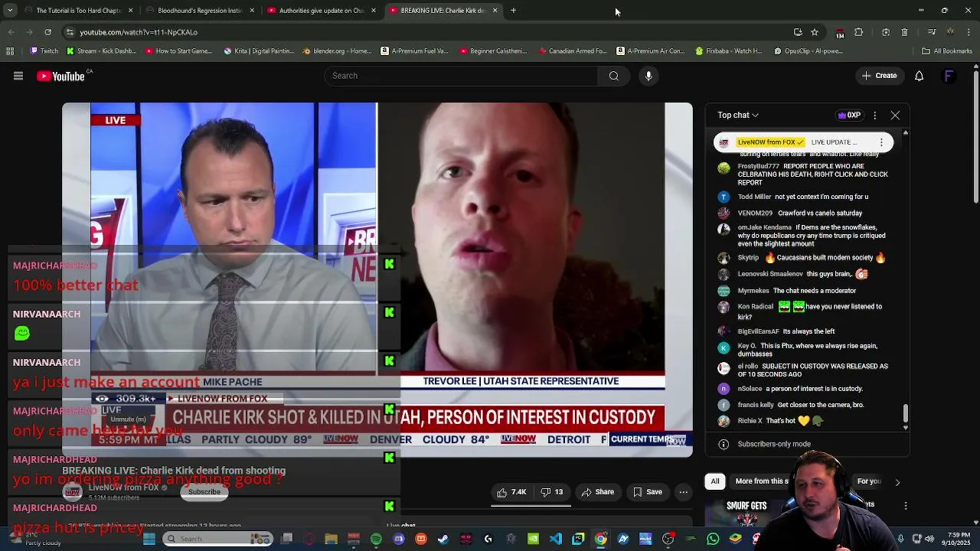Switch to The Tutorial is Too Hard tab
980x551 pixels.
pyautogui.click(x=77, y=11)
